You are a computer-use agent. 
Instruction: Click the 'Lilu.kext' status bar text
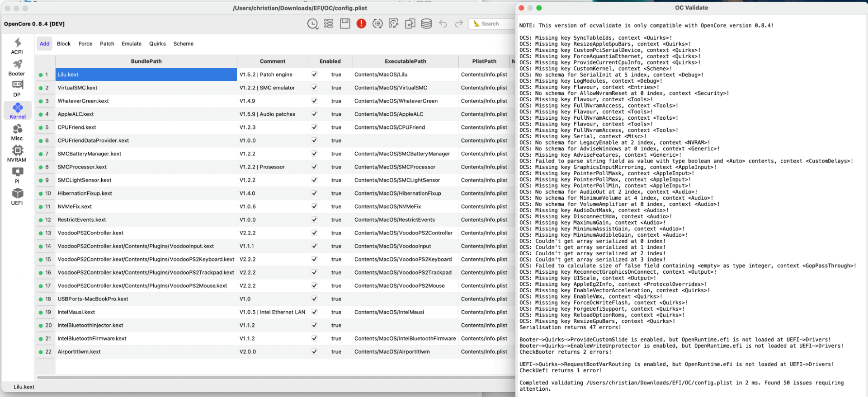coord(24,387)
